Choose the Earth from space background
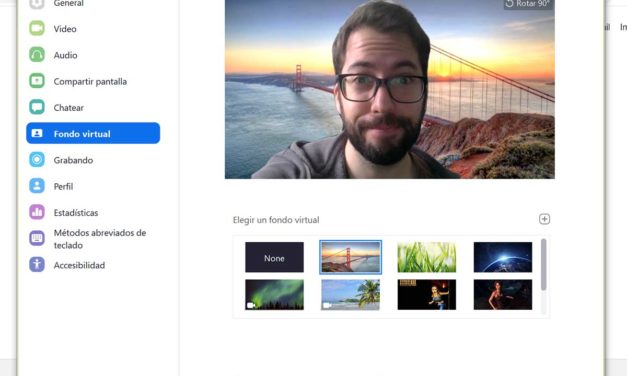 [503, 257]
